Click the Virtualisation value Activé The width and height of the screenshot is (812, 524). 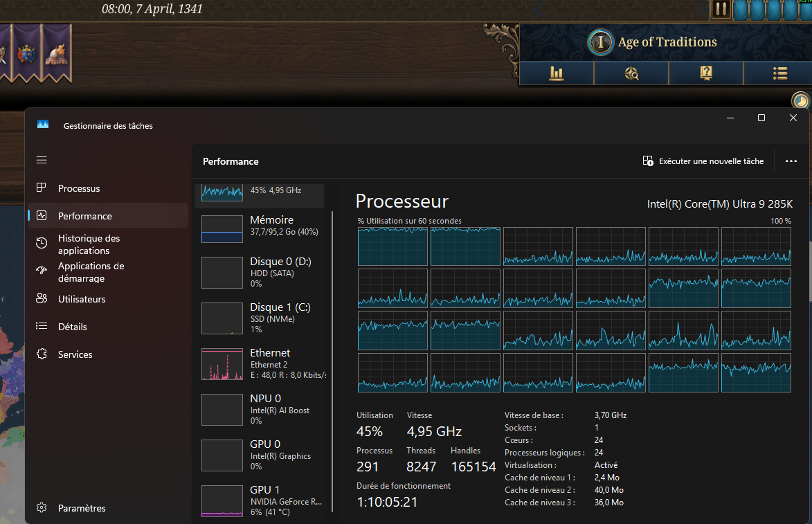pyautogui.click(x=606, y=465)
